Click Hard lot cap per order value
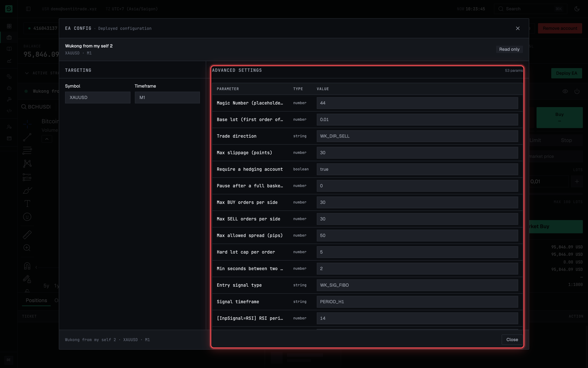 [x=417, y=252]
